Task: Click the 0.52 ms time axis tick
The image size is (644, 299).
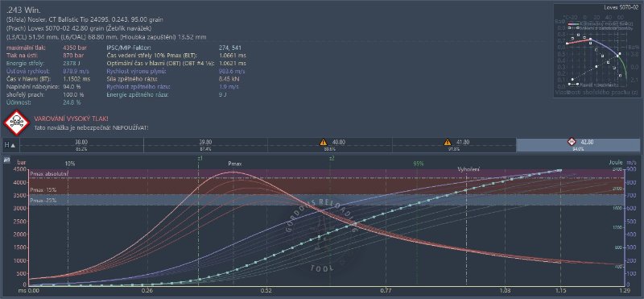Action: click(x=266, y=290)
